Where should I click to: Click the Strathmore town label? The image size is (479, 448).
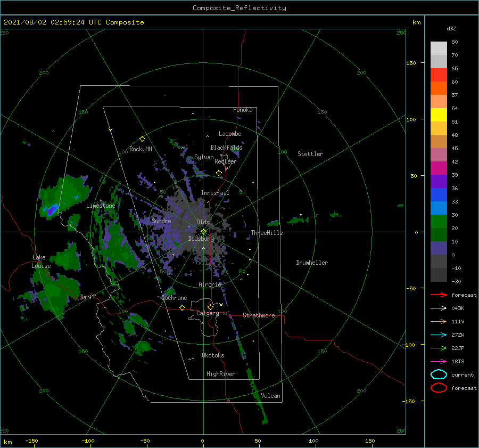[259, 315]
